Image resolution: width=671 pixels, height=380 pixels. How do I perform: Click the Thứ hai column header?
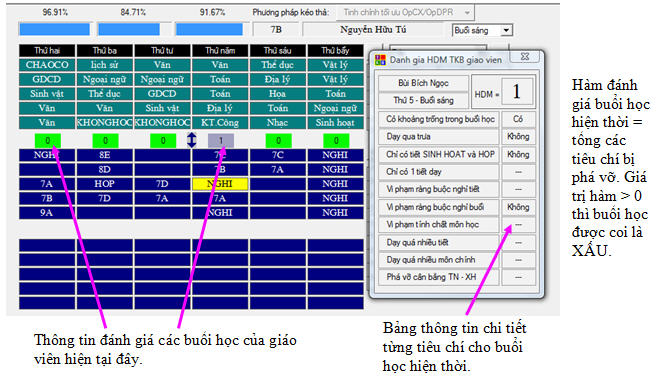[47, 50]
